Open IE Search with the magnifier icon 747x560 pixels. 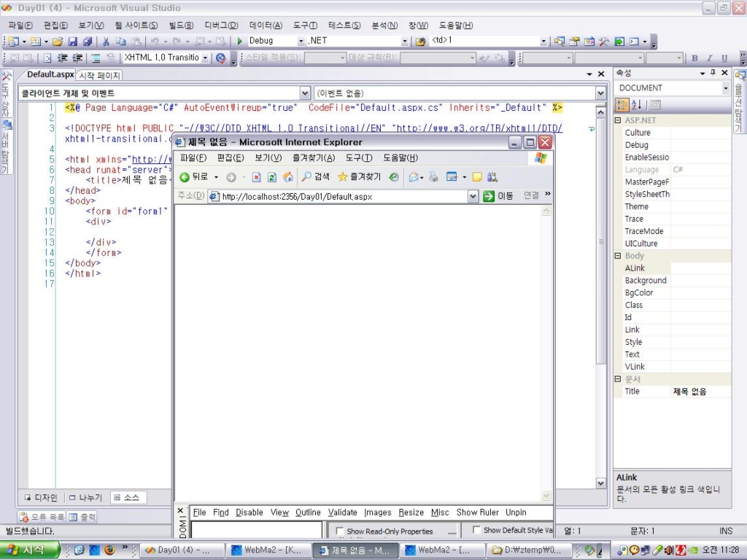click(315, 176)
